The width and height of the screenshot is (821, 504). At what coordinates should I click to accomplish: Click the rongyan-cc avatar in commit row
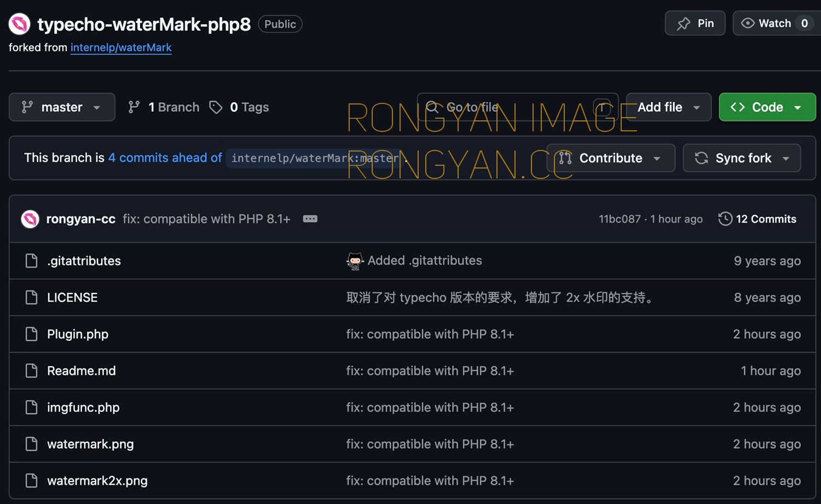pos(30,219)
